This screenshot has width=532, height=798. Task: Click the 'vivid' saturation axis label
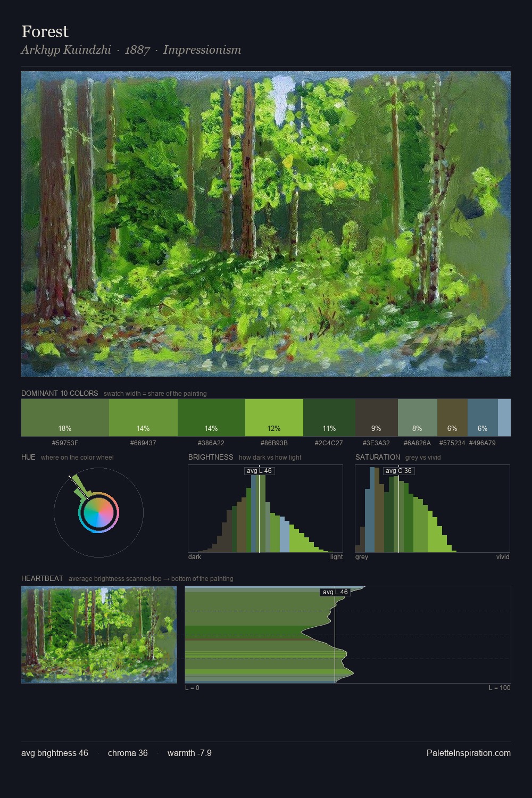[503, 557]
